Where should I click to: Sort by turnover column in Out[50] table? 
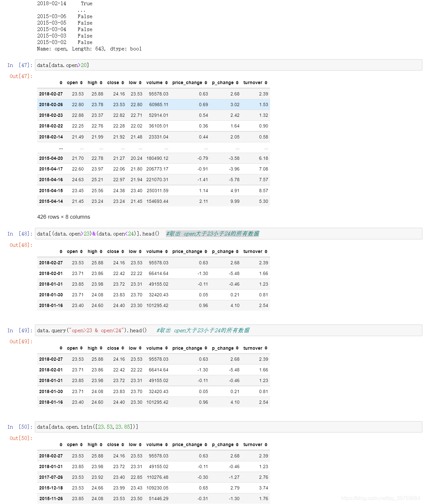(266, 445)
